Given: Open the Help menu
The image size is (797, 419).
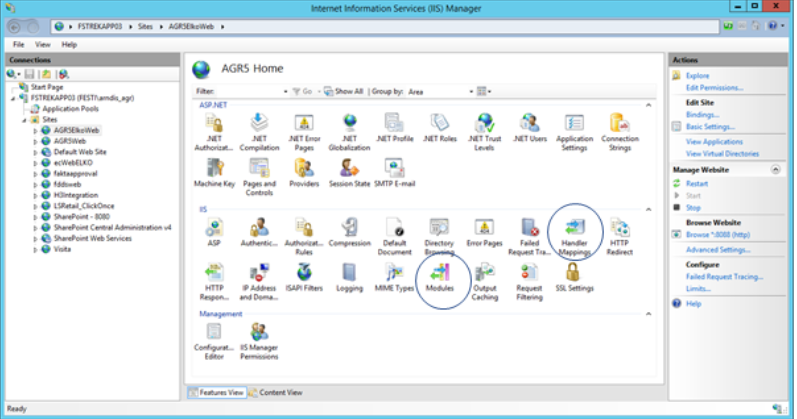Looking at the screenshot, I should pos(69,44).
